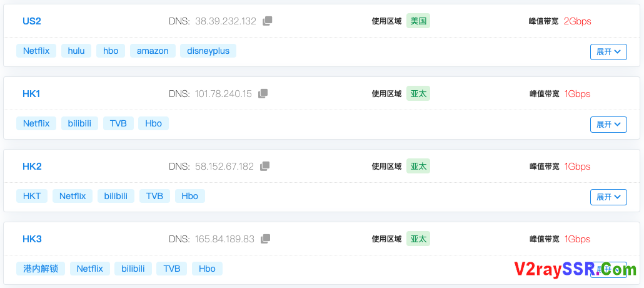Viewport: 644px width, 288px height.
Task: Expand the HK2 server details
Action: click(608, 197)
